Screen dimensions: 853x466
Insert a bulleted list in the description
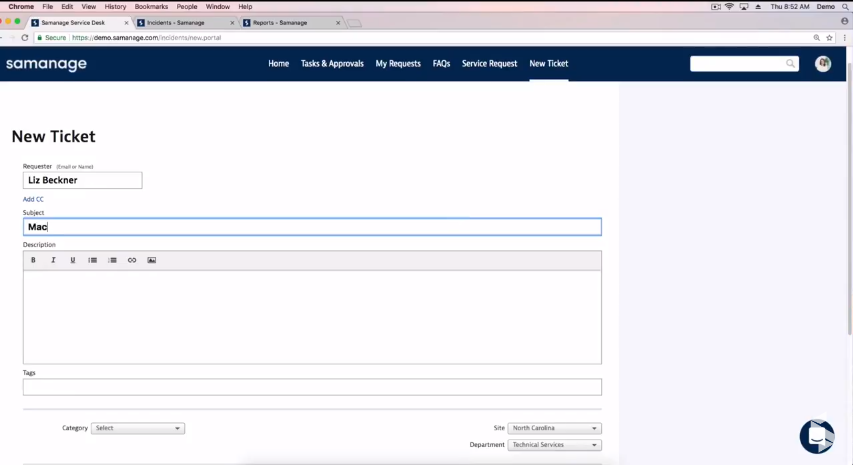click(93, 260)
